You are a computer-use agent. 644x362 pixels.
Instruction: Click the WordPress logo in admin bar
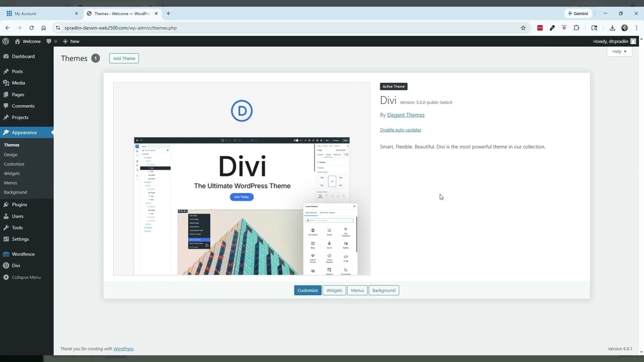coord(6,41)
